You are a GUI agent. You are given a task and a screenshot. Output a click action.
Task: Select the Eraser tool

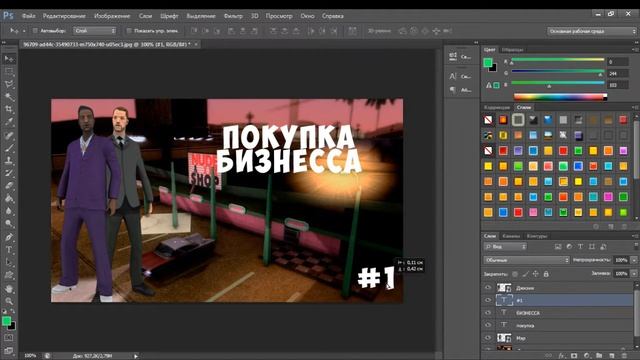pyautogui.click(x=9, y=186)
